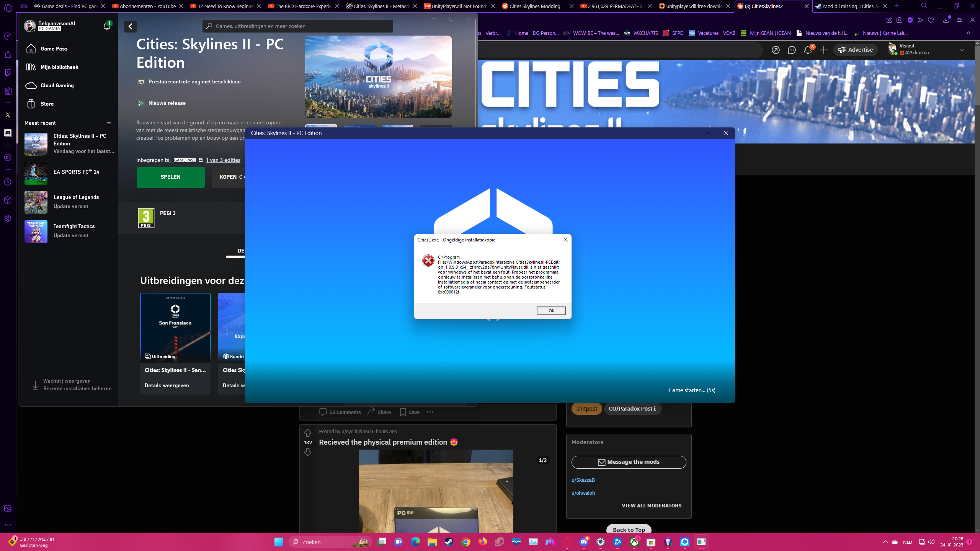Click the Twitch icon in browser sidebar
This screenshot has height=551, width=980.
(x=8, y=73)
